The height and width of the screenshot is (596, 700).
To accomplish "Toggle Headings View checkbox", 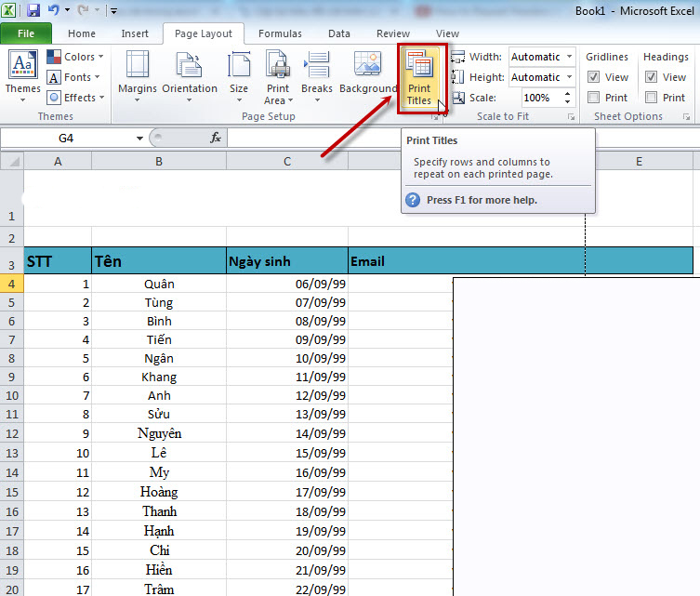I will (x=652, y=77).
